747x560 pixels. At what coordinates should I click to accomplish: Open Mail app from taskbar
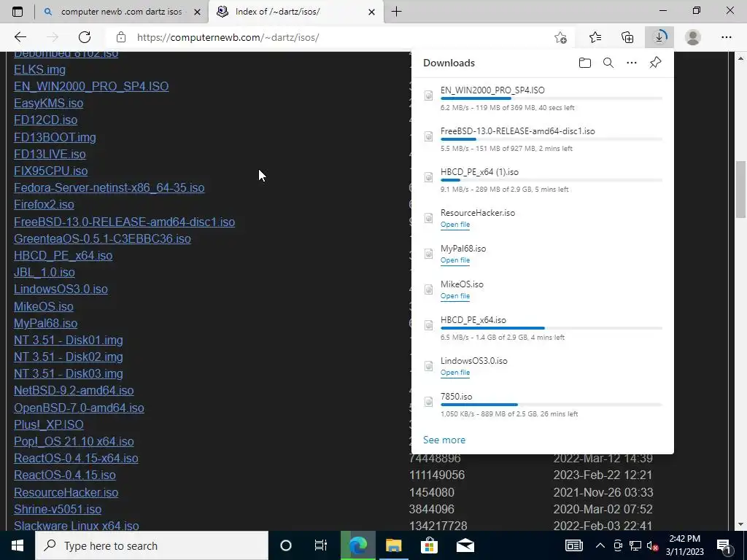[465, 545]
